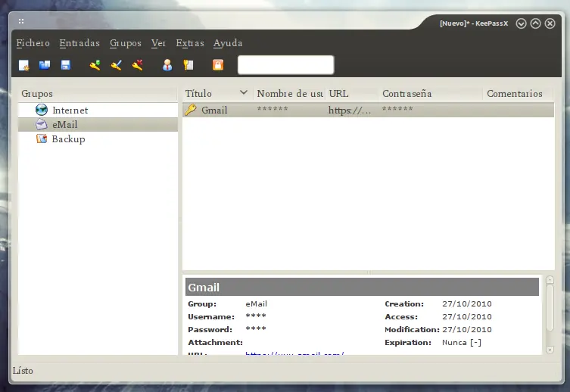Open the Entradas menu
570x392 pixels.
pyautogui.click(x=79, y=43)
